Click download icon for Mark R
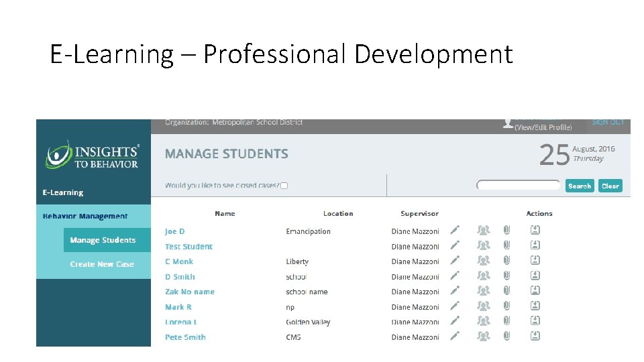This screenshot has height=362, width=644. point(535,306)
